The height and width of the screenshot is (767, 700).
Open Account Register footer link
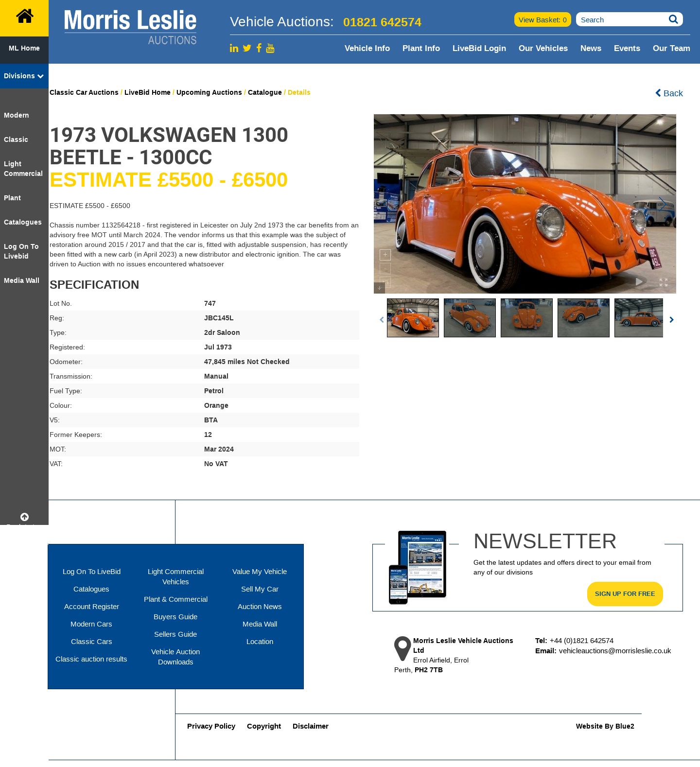click(91, 607)
